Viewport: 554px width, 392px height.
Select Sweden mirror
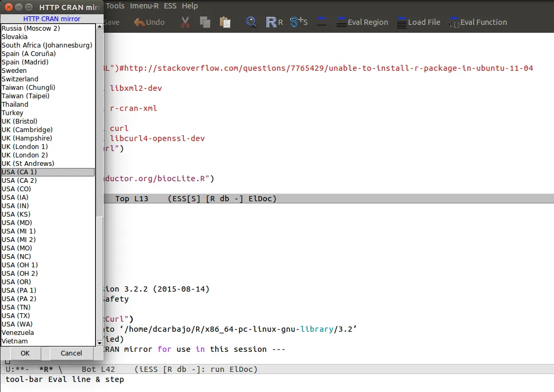(48, 71)
